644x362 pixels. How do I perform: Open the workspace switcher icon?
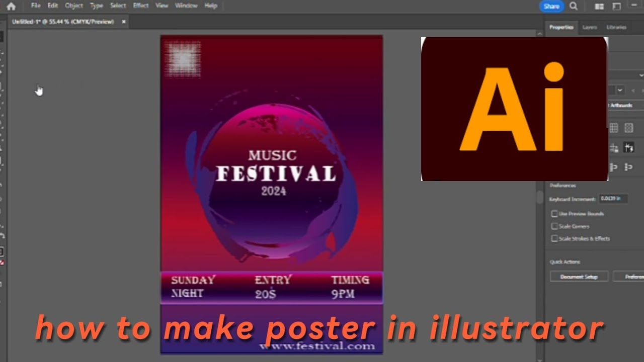coord(617,7)
